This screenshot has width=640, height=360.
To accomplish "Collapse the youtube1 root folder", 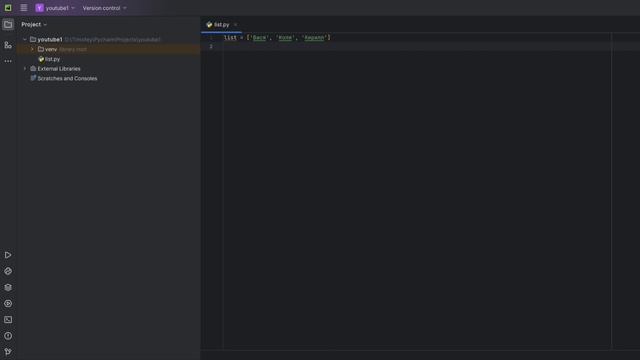I will click(25, 40).
